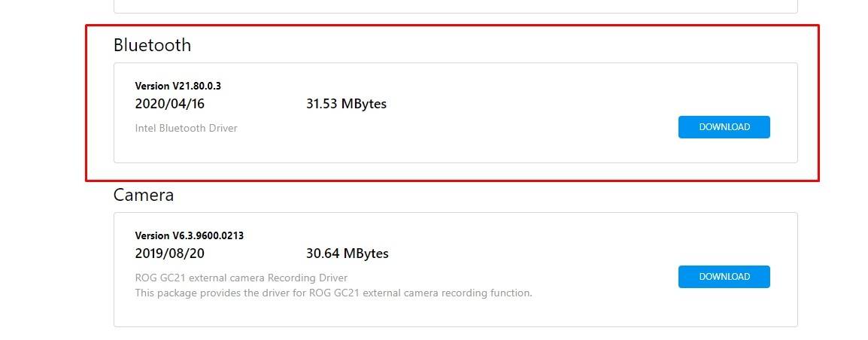The width and height of the screenshot is (868, 340).
Task: Click the 'This package provides the driver' sentence
Action: 333,293
